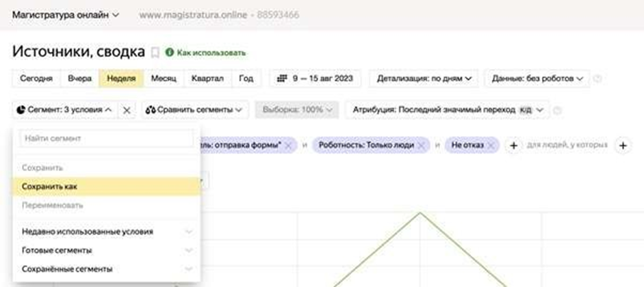Click the calendar date range 9 — 15 авг 2023
This screenshot has width=644, height=287.
coord(315,79)
